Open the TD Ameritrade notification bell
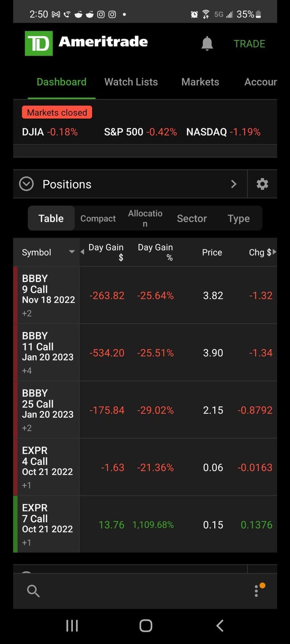The width and height of the screenshot is (290, 644). (208, 43)
